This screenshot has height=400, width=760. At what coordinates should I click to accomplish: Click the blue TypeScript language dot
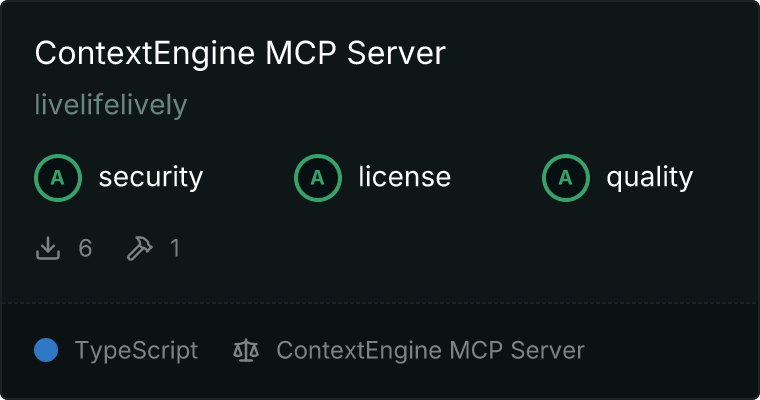[46, 350]
